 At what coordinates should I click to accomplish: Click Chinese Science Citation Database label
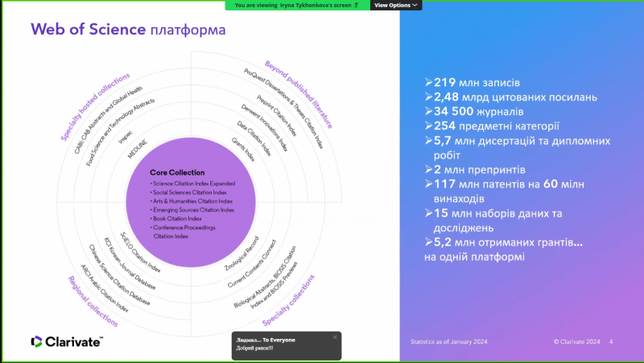(119, 275)
